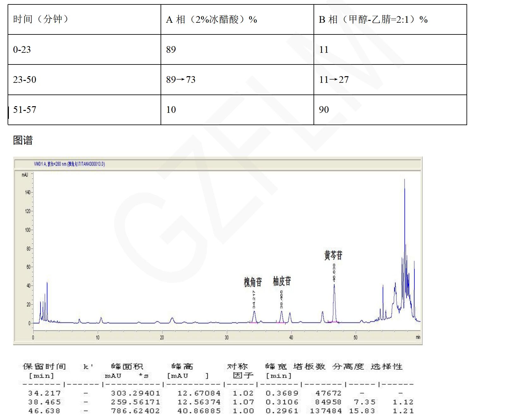Click the 140 mAU y-axis tick label

coord(27,192)
